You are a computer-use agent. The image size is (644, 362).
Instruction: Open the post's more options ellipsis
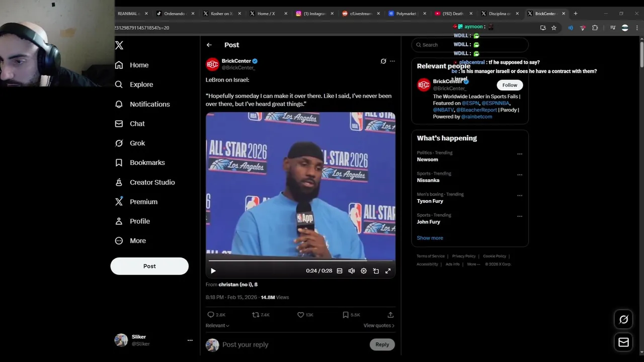pyautogui.click(x=392, y=61)
